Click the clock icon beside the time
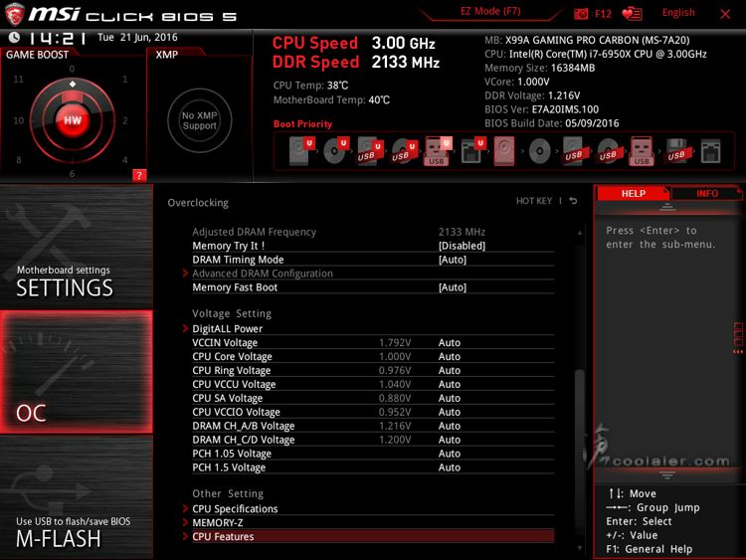This screenshot has height=560, width=746. point(14,37)
